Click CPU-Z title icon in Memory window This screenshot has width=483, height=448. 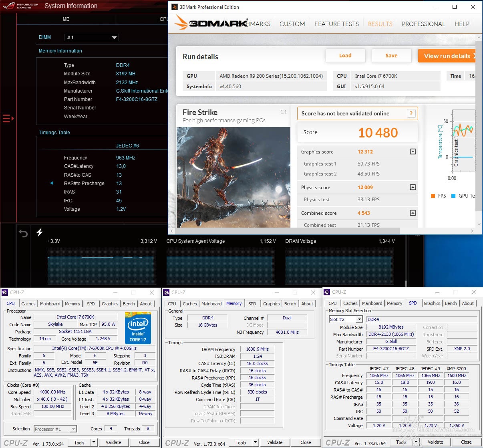pyautogui.click(x=167, y=293)
